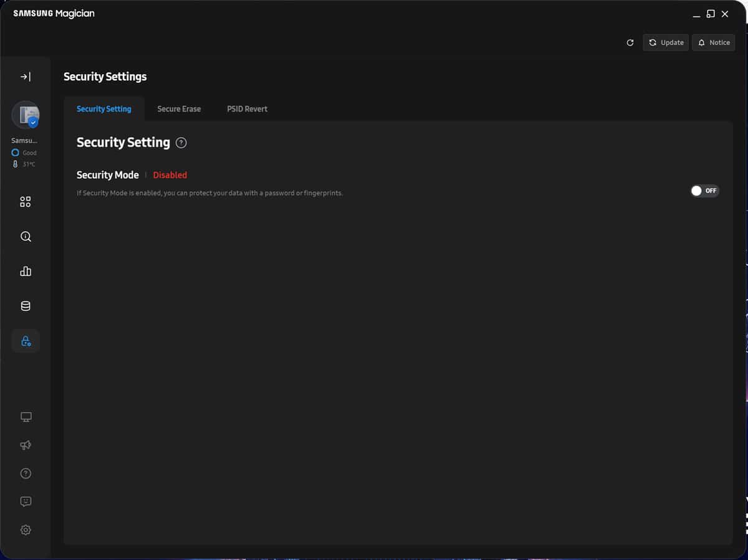Open the monitor display icon in sidebar
This screenshot has height=560, width=748.
click(26, 417)
